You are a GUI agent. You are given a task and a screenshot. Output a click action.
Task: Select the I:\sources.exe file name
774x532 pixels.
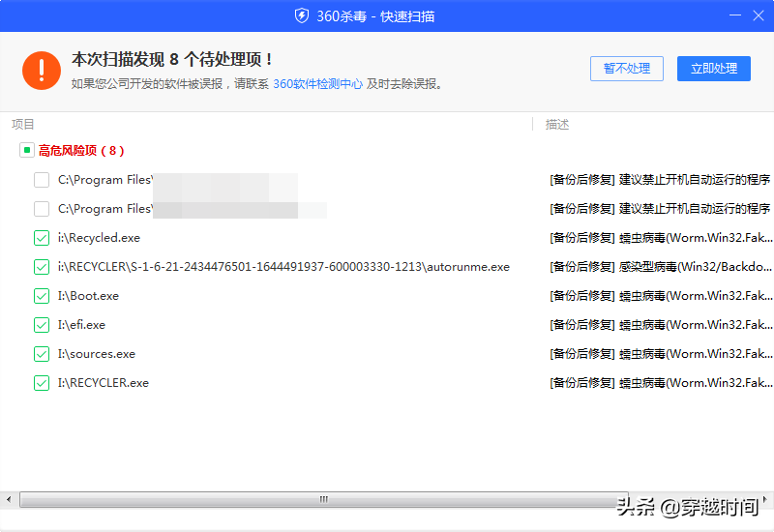pos(96,354)
